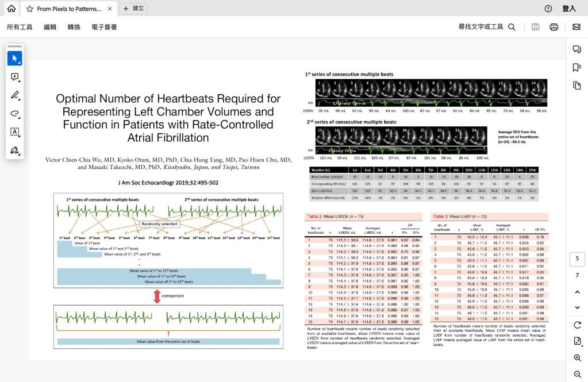The height and width of the screenshot is (382, 588).
Task: Open the 所有工具 menu
Action: pos(20,27)
